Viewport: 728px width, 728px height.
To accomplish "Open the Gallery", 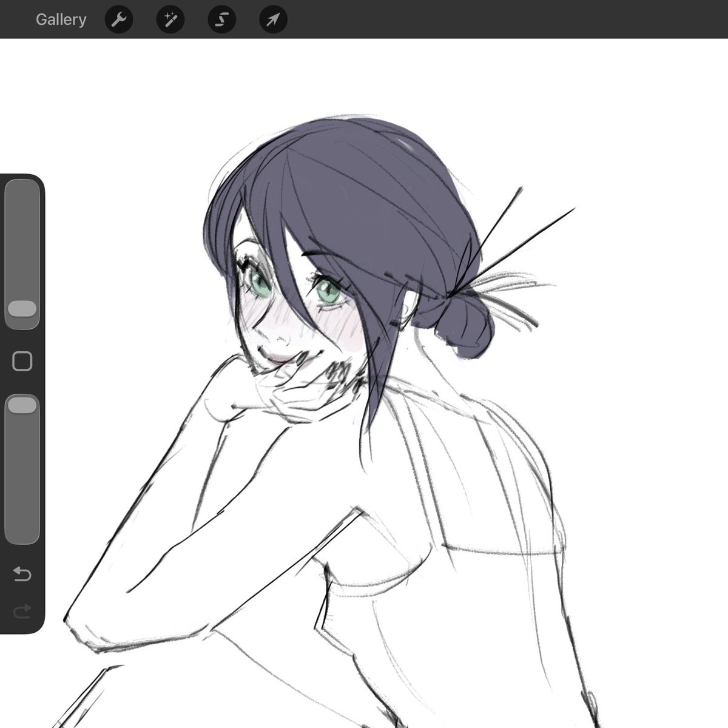I will [x=61, y=19].
